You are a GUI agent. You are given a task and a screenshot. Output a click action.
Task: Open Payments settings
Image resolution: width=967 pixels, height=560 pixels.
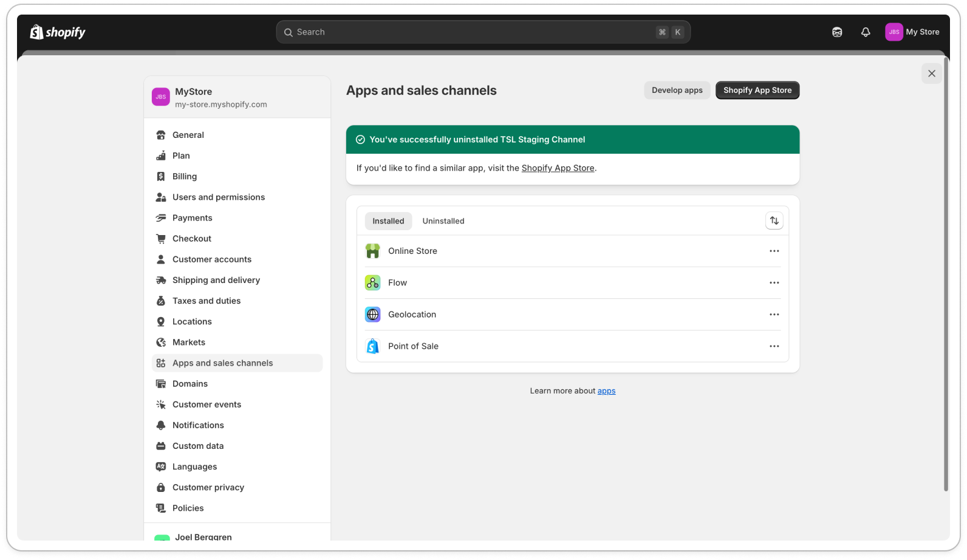237,217
